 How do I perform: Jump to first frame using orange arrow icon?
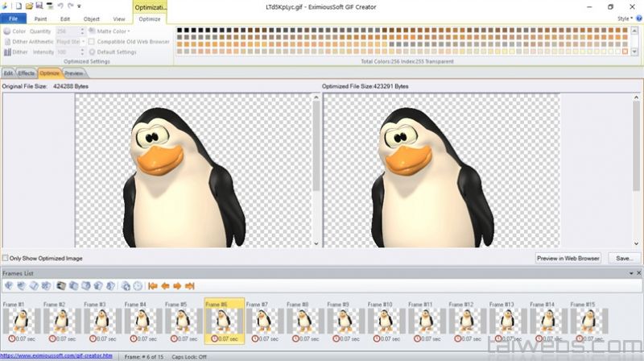[x=153, y=285]
